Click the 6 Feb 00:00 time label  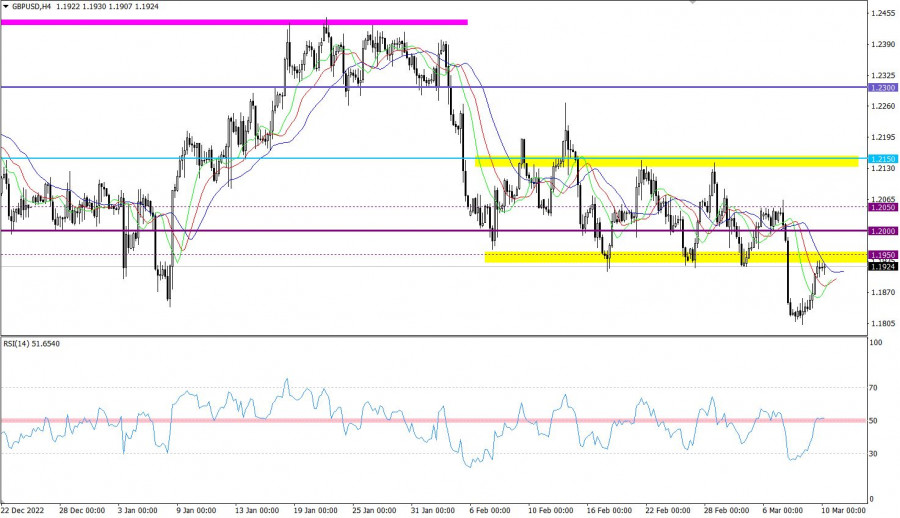tap(490, 510)
